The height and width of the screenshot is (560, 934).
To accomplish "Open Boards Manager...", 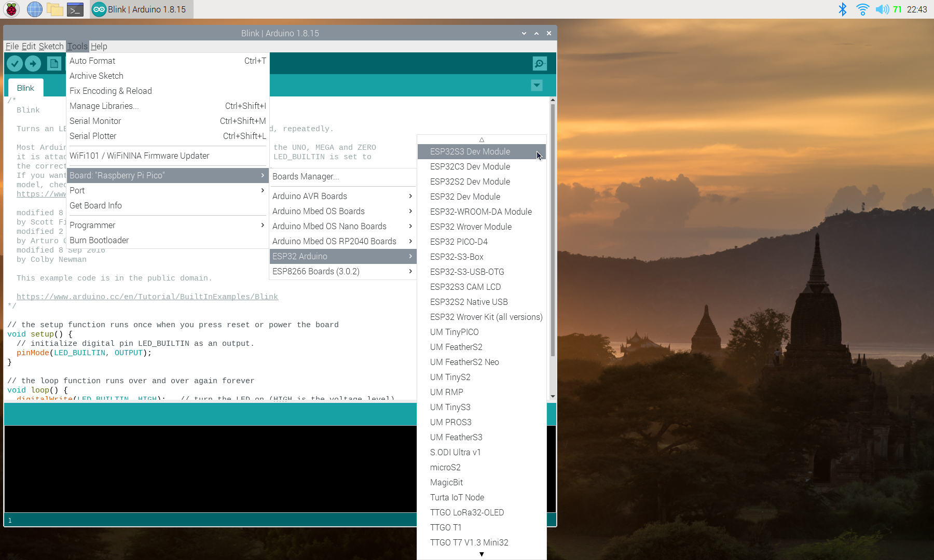I will [343, 176].
